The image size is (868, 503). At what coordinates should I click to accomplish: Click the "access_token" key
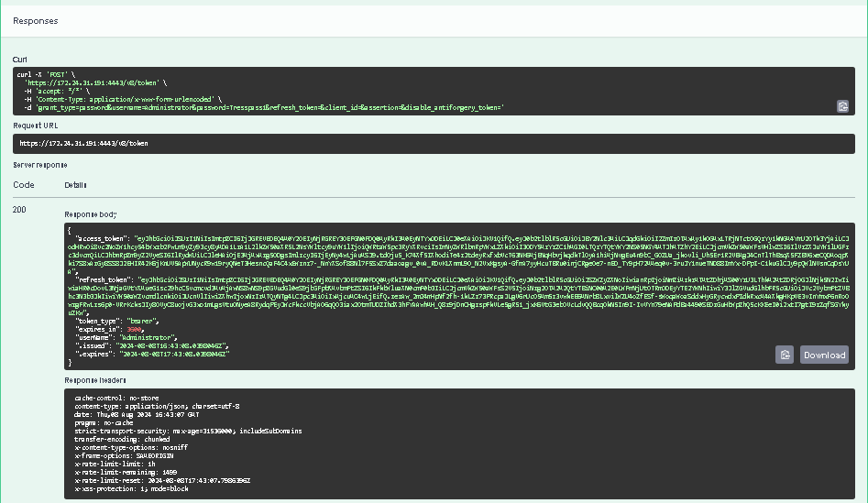coord(103,239)
